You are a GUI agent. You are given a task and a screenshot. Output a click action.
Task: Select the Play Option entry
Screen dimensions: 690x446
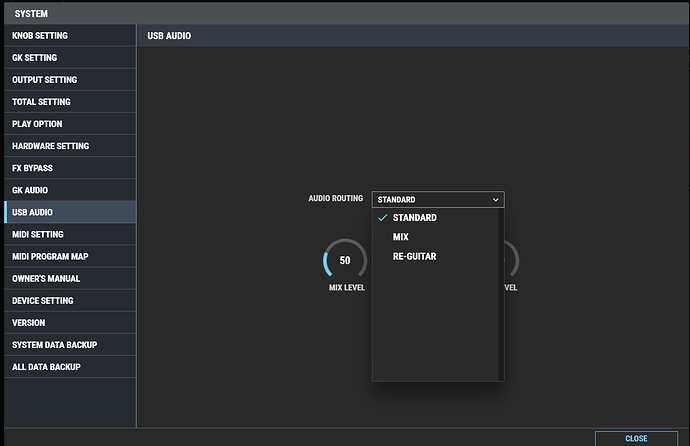coord(37,124)
